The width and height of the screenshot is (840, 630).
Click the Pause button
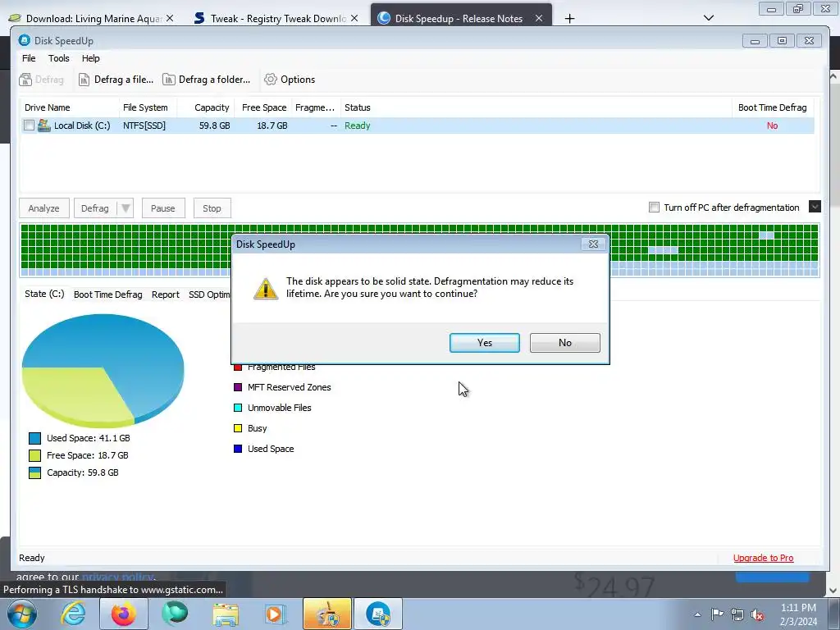pyautogui.click(x=163, y=208)
